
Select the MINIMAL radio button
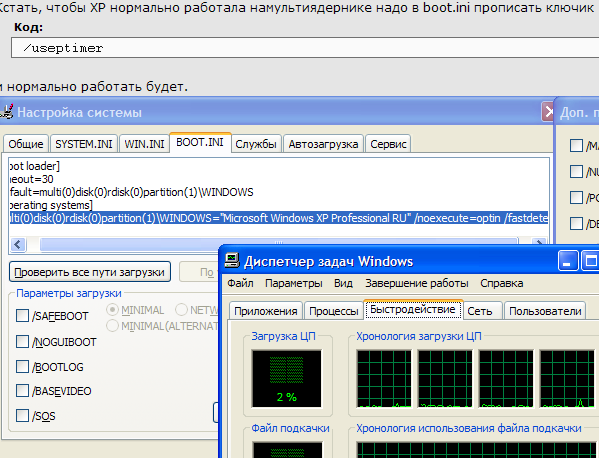coord(112,310)
